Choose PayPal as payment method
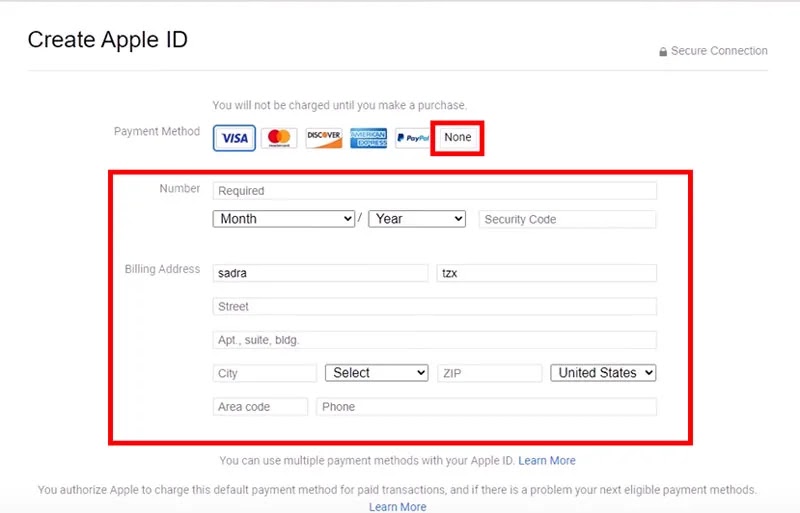 tap(413, 138)
